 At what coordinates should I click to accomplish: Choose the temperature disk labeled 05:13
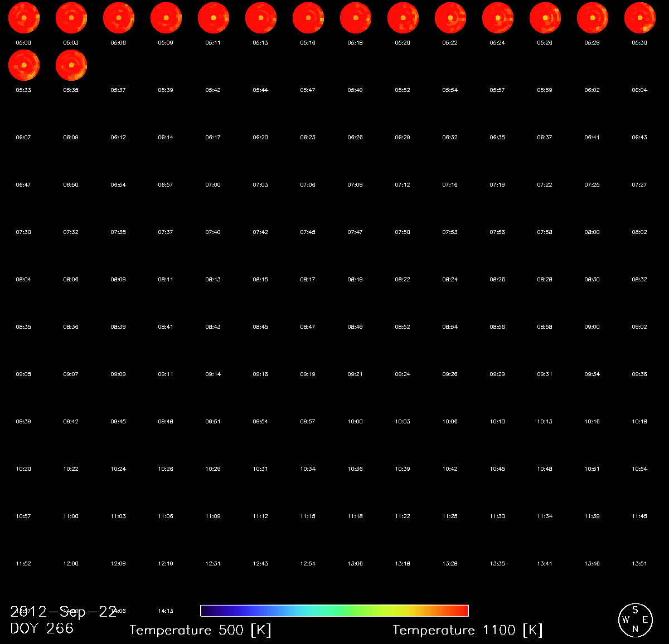pos(261,18)
